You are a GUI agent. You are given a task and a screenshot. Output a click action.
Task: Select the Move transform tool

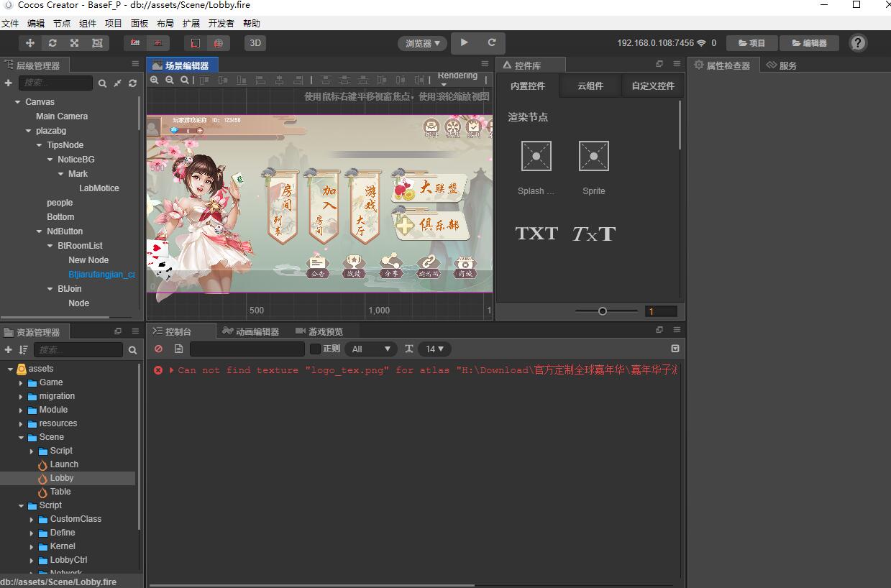click(x=29, y=43)
